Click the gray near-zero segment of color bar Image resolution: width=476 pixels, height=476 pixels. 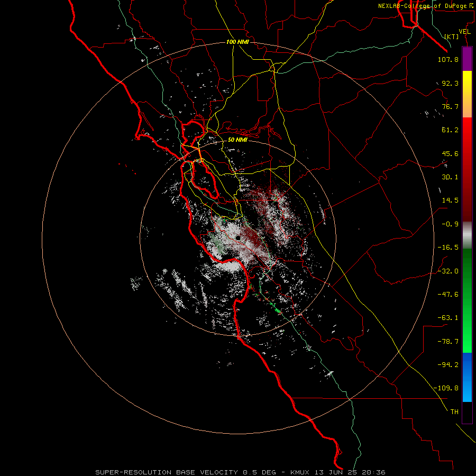pyautogui.click(x=467, y=235)
